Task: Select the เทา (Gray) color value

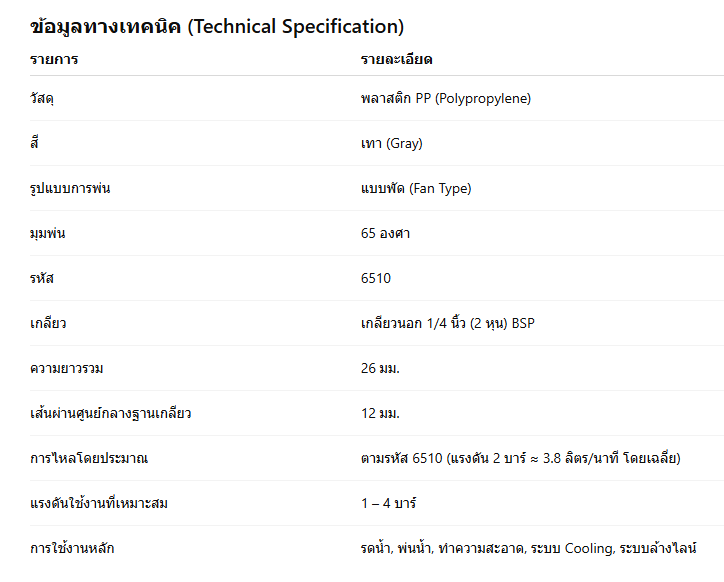Action: (x=392, y=143)
